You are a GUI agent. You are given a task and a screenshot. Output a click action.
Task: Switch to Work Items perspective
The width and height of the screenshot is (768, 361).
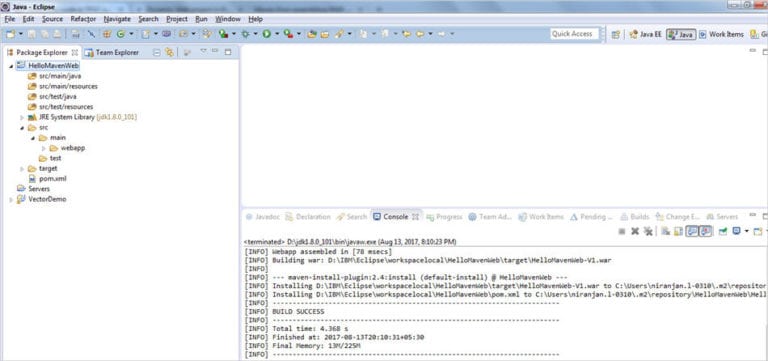click(721, 34)
